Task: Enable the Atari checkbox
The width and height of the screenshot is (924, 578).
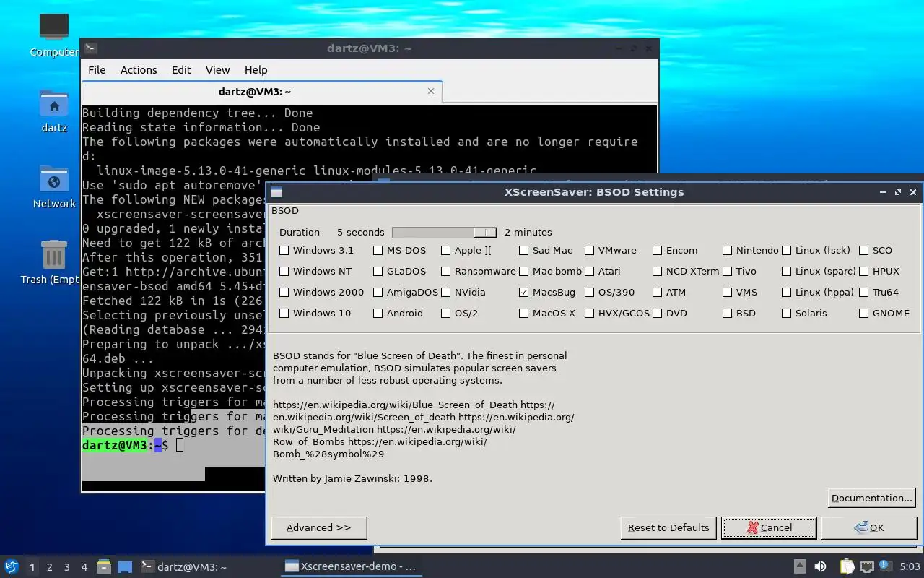Action: click(x=590, y=272)
